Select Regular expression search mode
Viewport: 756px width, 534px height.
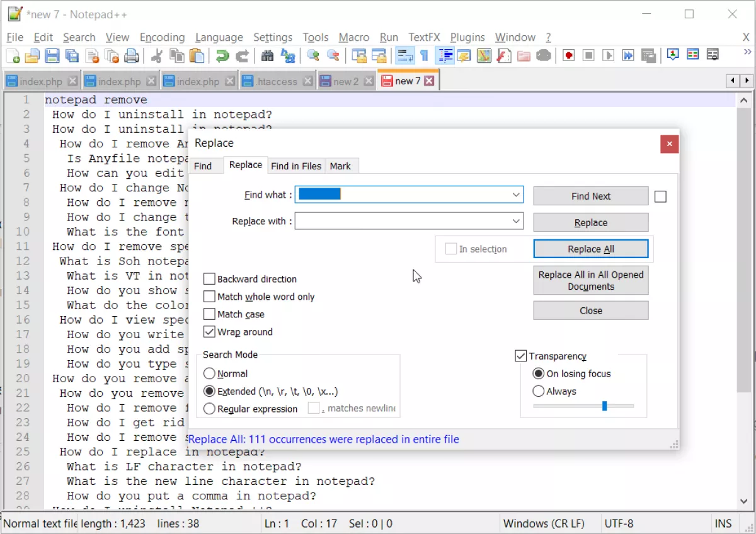coord(209,409)
